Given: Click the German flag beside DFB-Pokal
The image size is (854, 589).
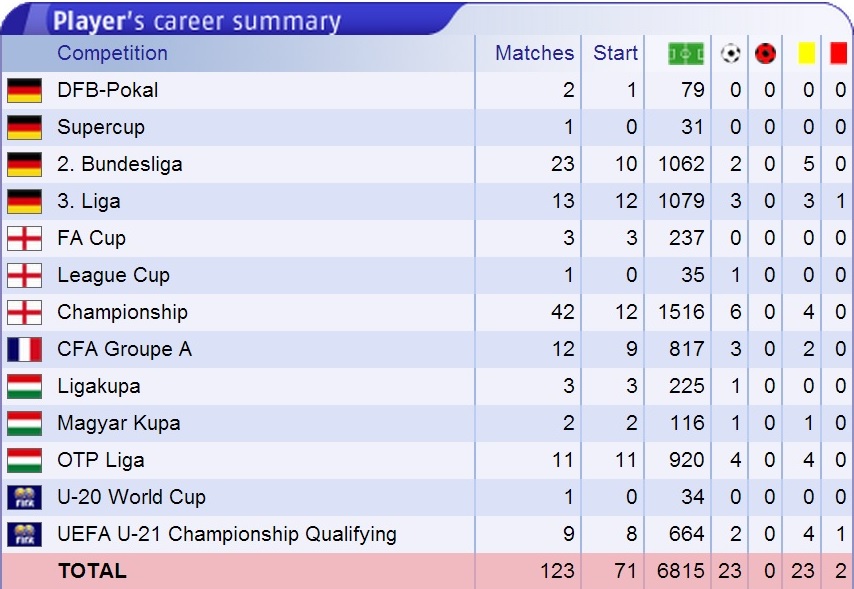Looking at the screenshot, I should tap(25, 90).
